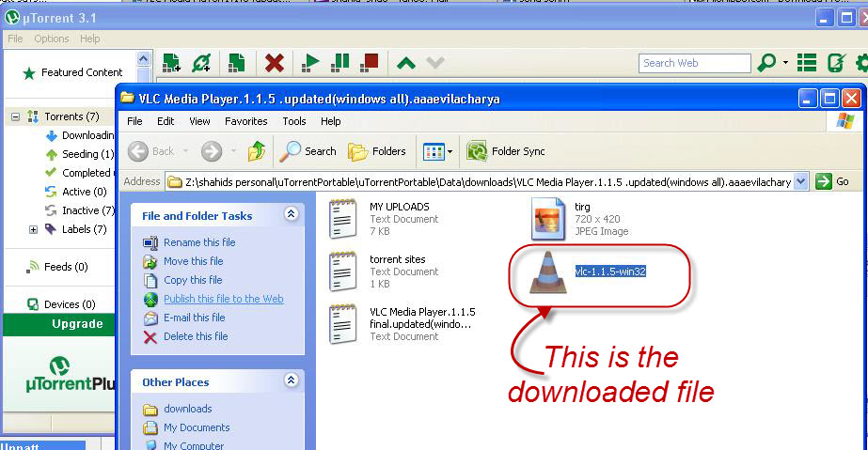Click the Go button beside address bar
This screenshot has height=450, width=868.
(832, 181)
